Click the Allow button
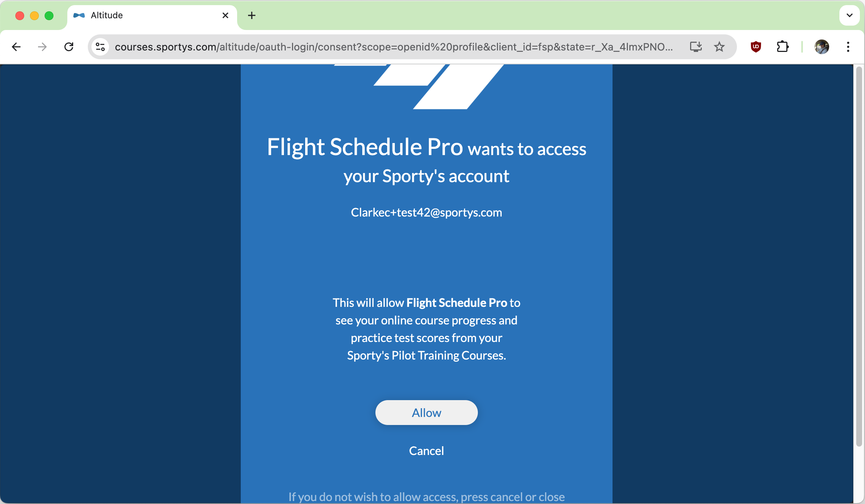Screen dimensions: 865x504 (x=426, y=413)
